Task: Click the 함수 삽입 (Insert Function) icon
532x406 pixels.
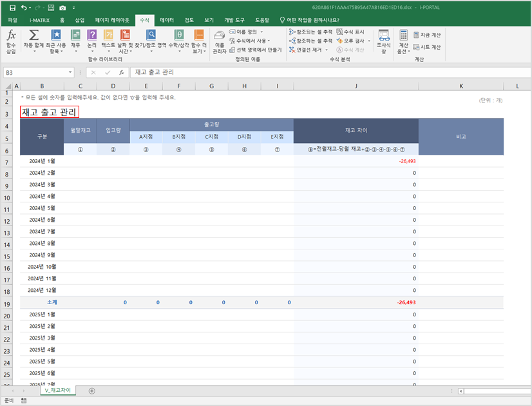Action: (11, 41)
